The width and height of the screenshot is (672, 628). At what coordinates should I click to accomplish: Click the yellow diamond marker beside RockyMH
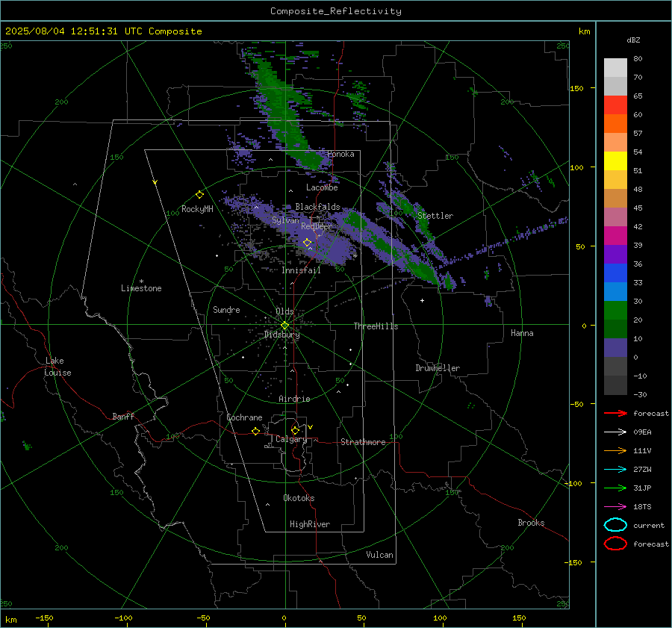199,195
